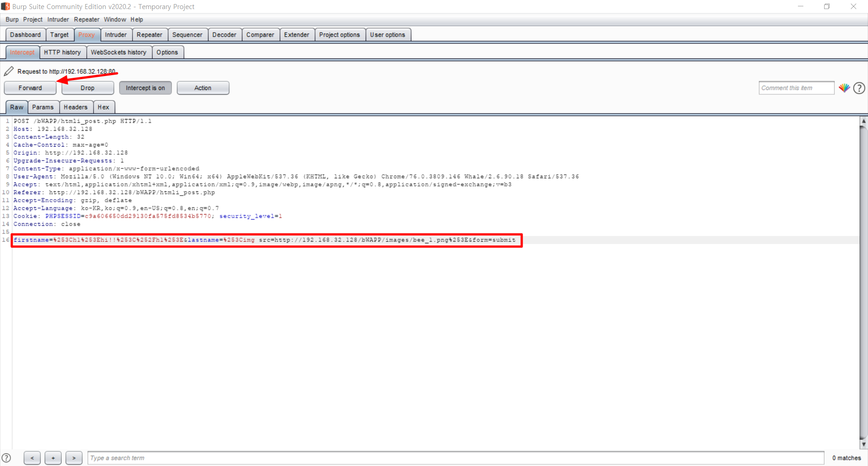Open the Help menu
The image size is (868, 466).
137,19
